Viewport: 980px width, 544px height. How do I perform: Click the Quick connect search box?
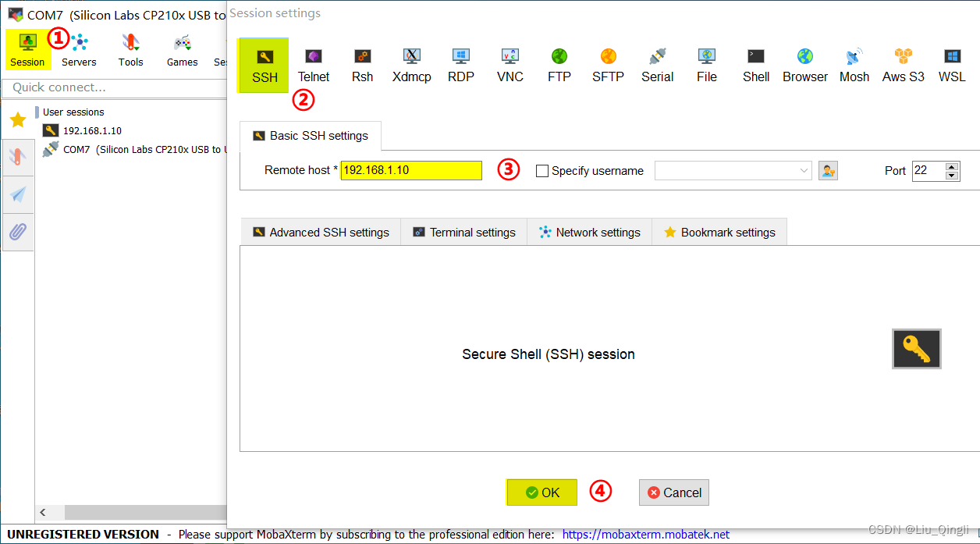pos(114,87)
